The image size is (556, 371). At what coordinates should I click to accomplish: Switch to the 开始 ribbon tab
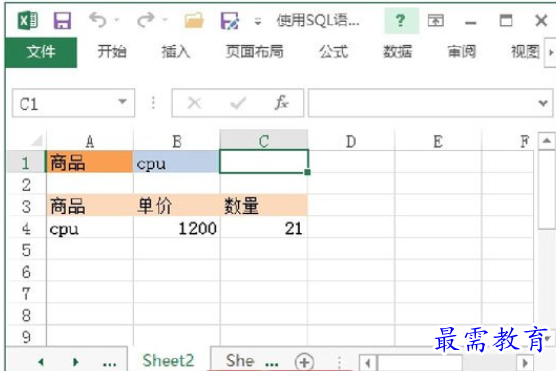tap(112, 52)
